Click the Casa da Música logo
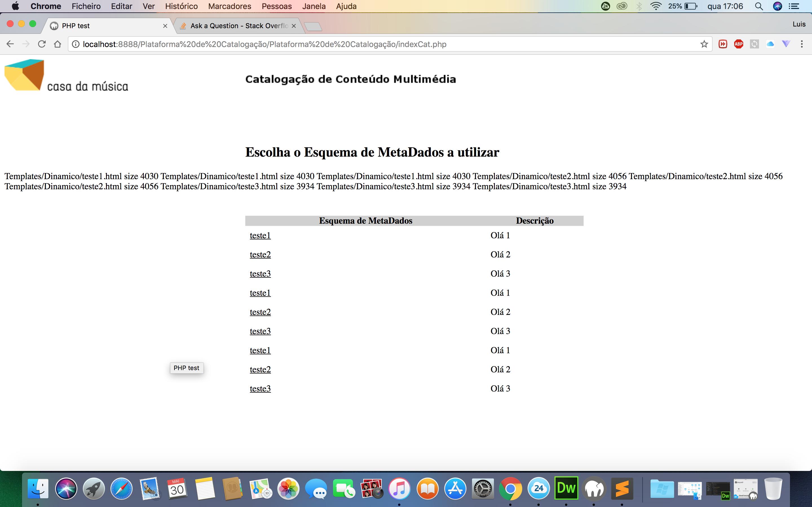The height and width of the screenshot is (507, 812). click(x=66, y=75)
